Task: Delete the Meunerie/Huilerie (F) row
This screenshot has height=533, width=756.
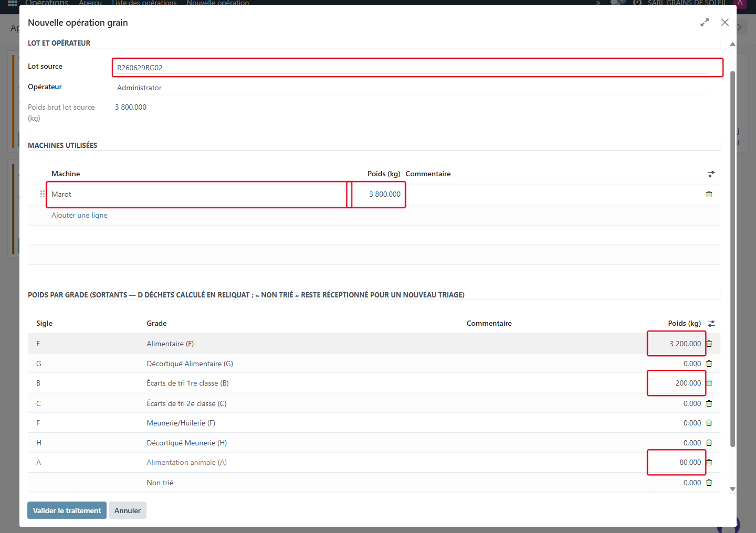Action: click(x=709, y=423)
